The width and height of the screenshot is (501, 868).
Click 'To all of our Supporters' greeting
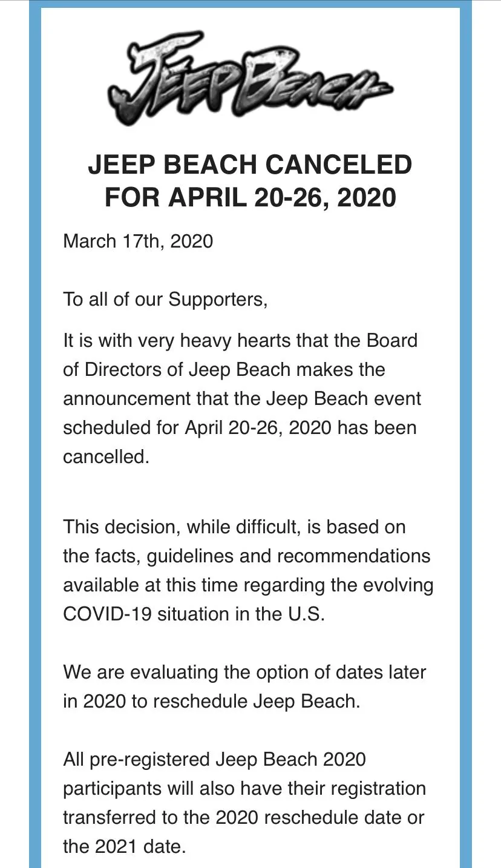pyautogui.click(x=165, y=300)
